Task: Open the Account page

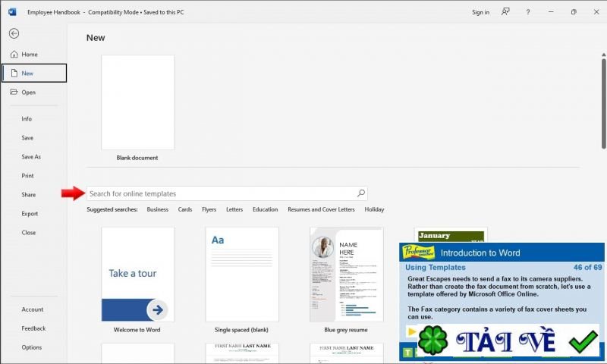Action: [33, 309]
